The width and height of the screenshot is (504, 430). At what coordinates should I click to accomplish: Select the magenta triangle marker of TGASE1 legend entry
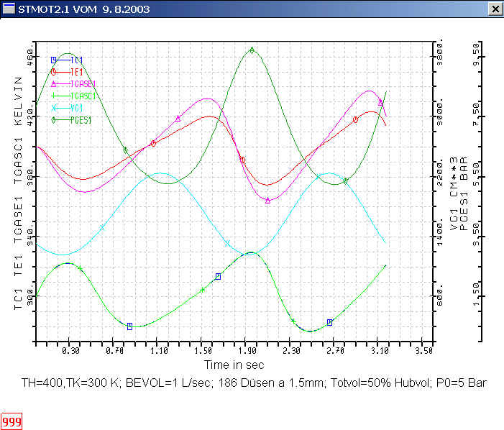54,84
